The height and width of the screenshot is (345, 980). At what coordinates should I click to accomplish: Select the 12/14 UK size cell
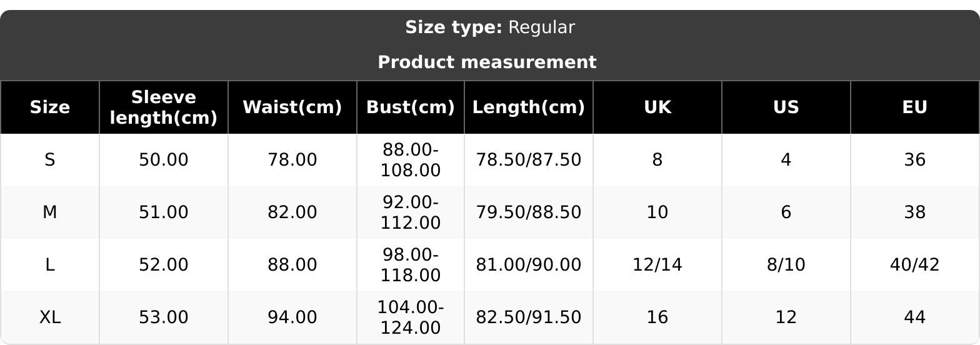(657, 265)
